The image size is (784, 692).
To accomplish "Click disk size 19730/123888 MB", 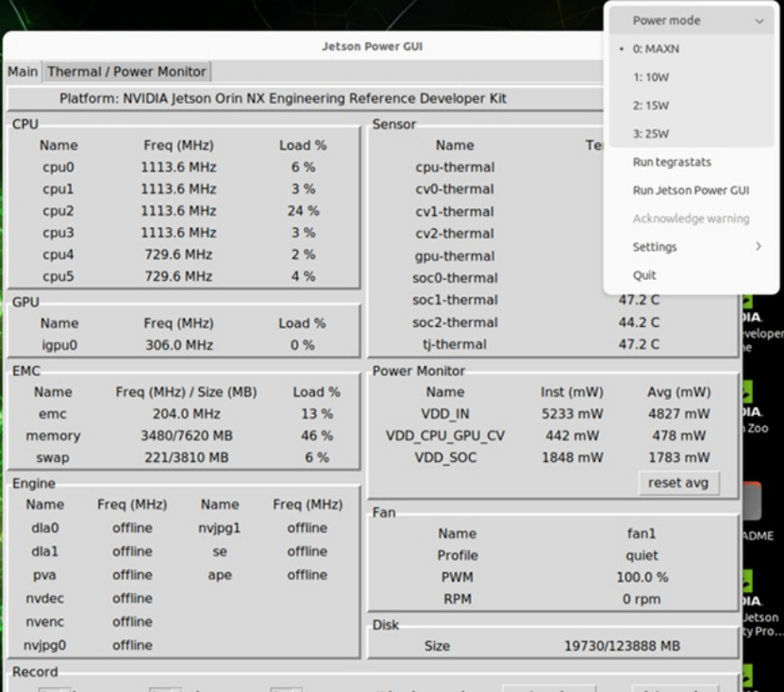I will pyautogui.click(x=622, y=646).
